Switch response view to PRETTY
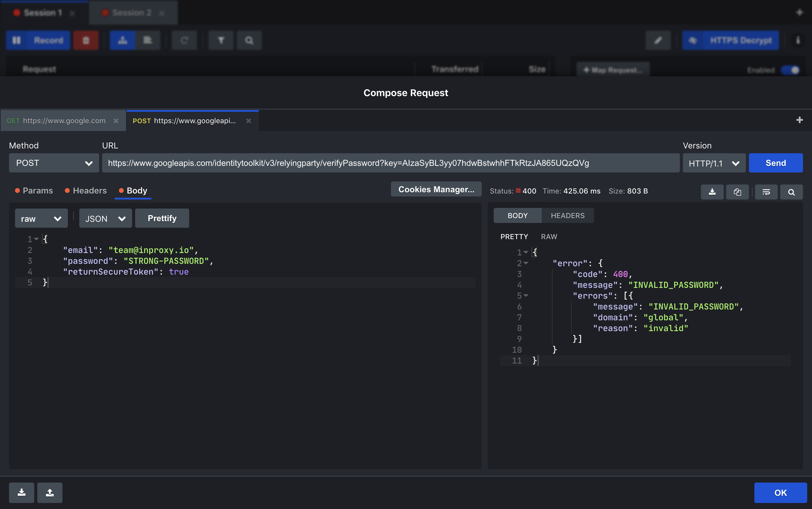812x509 pixels. pyautogui.click(x=514, y=237)
